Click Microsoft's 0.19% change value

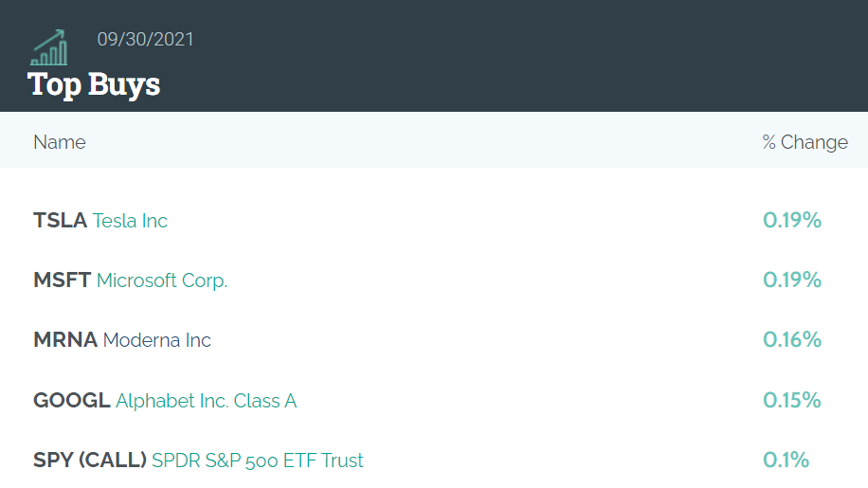(791, 280)
